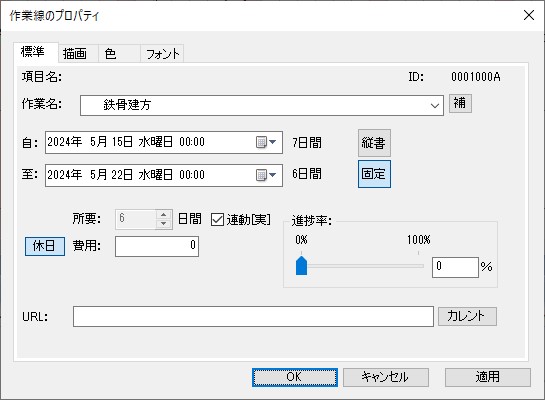Switch to the フォント tab
Viewport: 545px width, 400px height.
pos(162,54)
